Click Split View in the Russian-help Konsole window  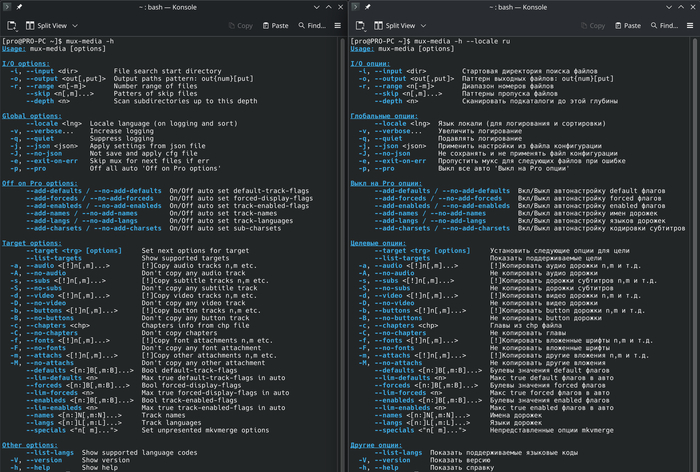coord(395,26)
